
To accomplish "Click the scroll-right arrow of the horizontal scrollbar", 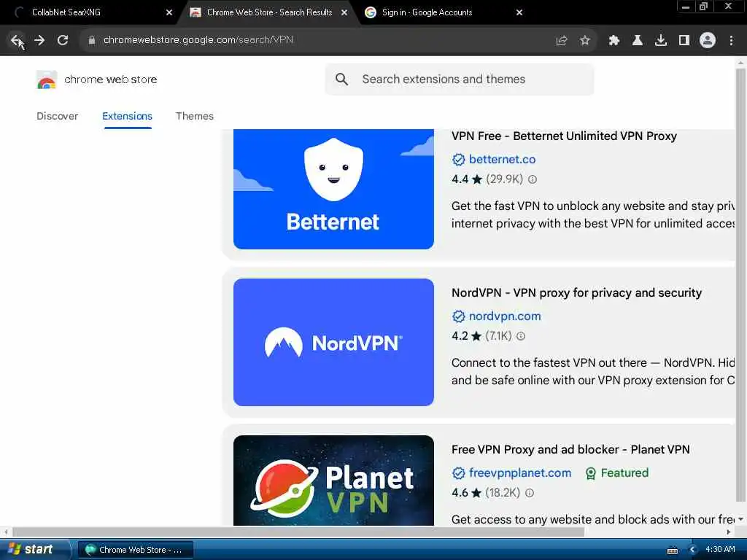I will click(x=729, y=532).
